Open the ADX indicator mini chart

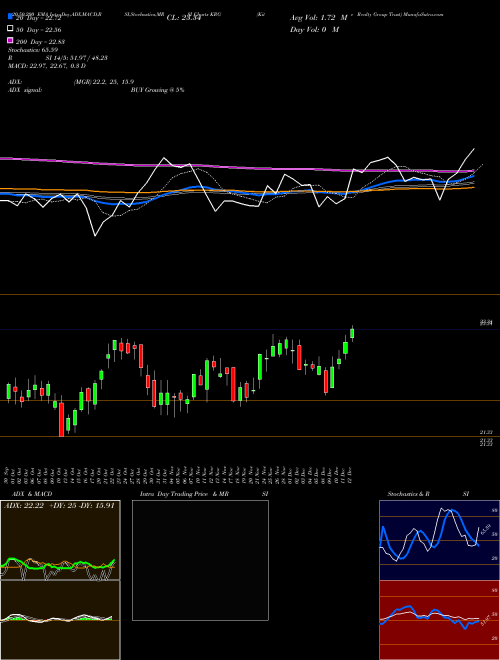tap(60, 540)
